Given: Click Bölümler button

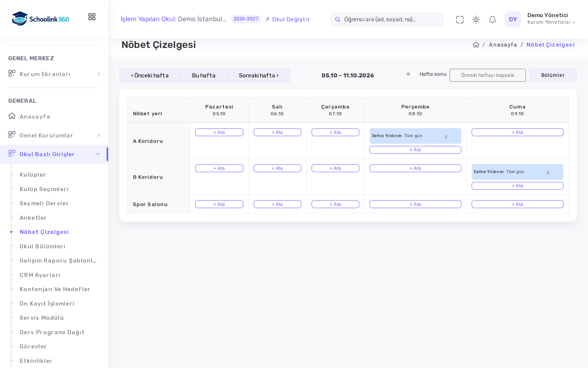Looking at the screenshot, I should tap(553, 75).
